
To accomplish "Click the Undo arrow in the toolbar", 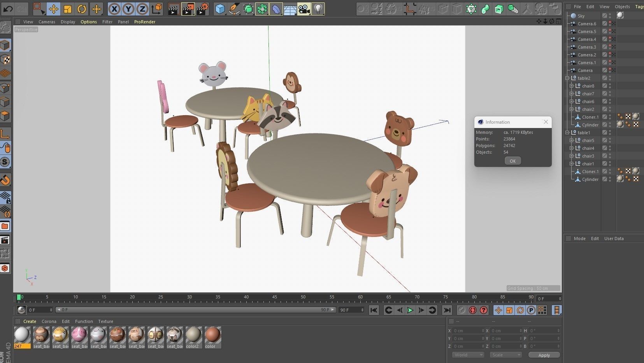I will tap(8, 9).
